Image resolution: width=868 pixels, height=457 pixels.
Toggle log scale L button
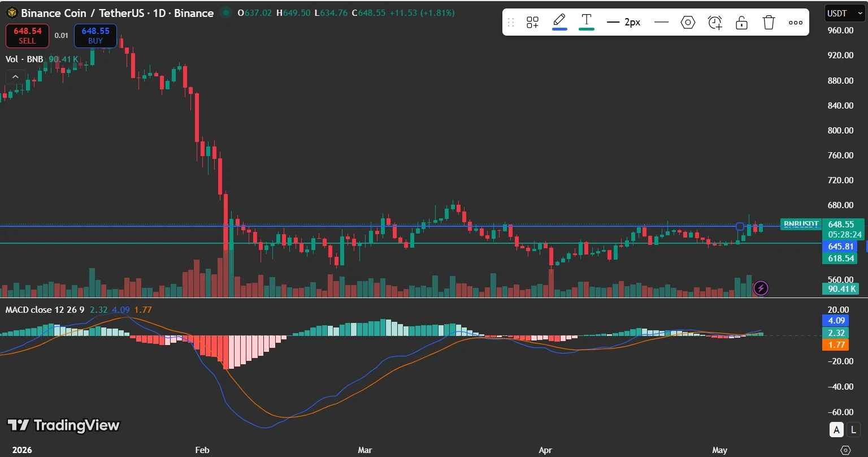point(853,429)
